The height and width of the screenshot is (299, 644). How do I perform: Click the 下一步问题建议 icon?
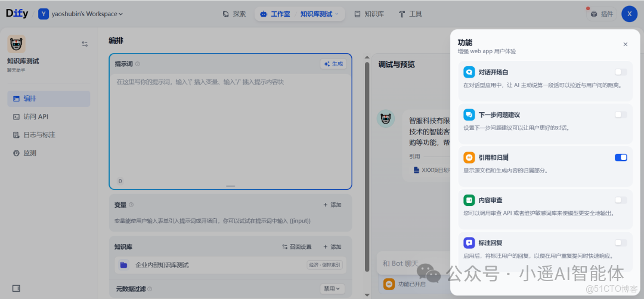coord(469,115)
